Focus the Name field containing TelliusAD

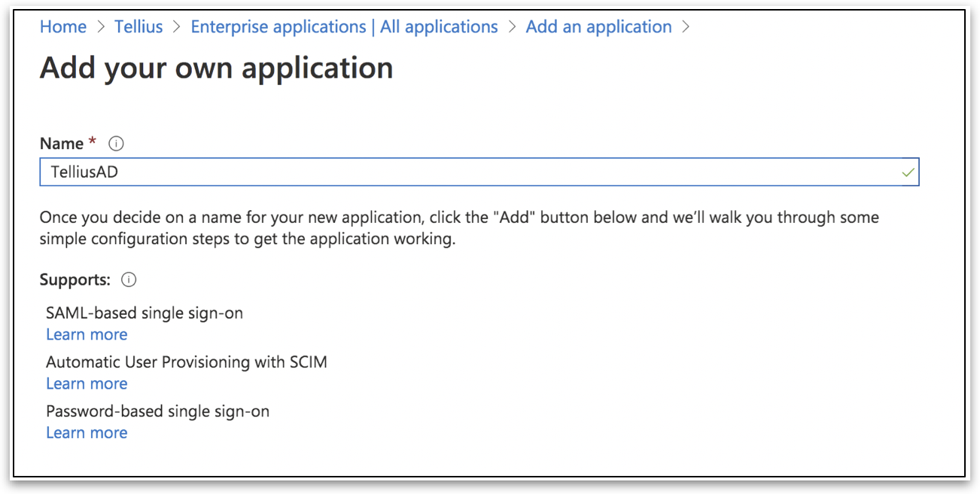click(x=467, y=172)
